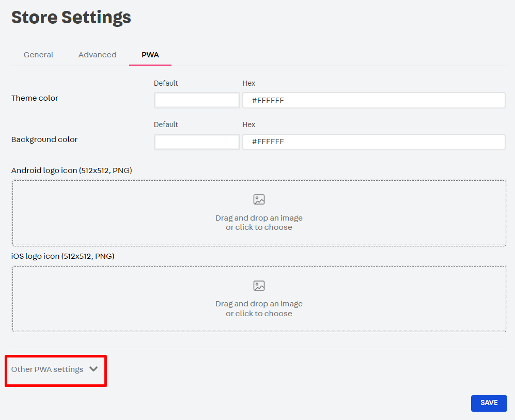The width and height of the screenshot is (515, 420).
Task: Click the Background color label
Action: [44, 139]
